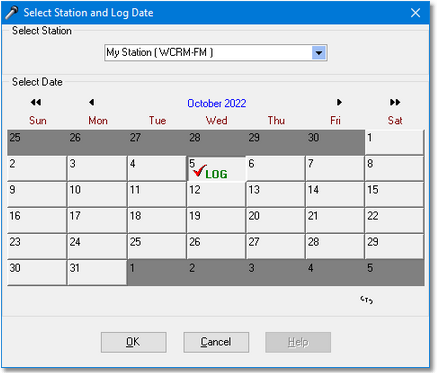Pick the white day 25 cell in the Tue column
This screenshot has height=375, width=437.
tap(157, 246)
